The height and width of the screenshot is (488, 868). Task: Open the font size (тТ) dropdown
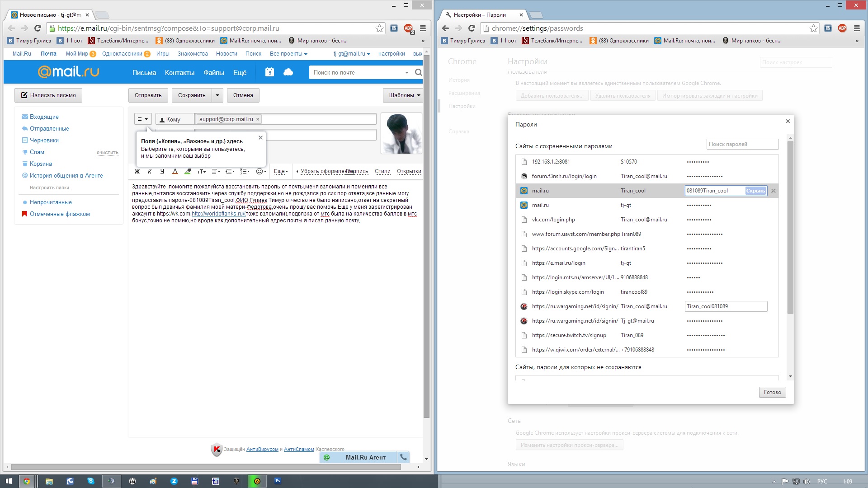point(202,172)
